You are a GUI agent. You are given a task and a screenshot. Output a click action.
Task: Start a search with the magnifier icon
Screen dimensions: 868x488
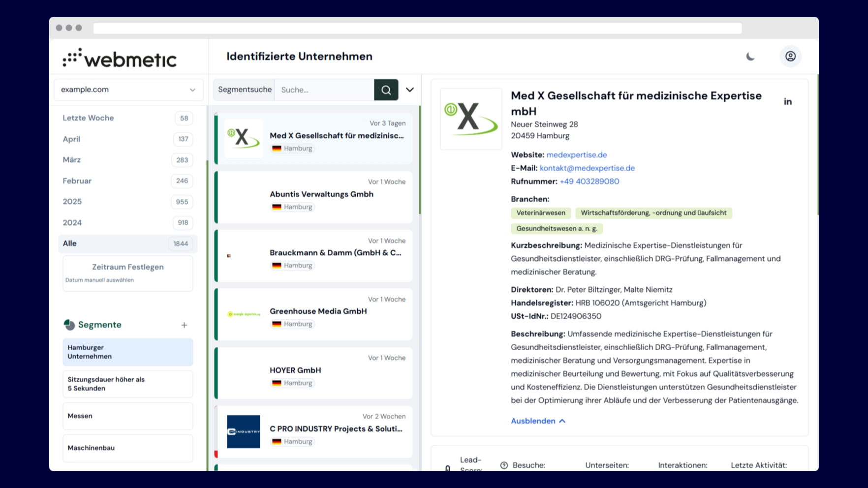[386, 90]
